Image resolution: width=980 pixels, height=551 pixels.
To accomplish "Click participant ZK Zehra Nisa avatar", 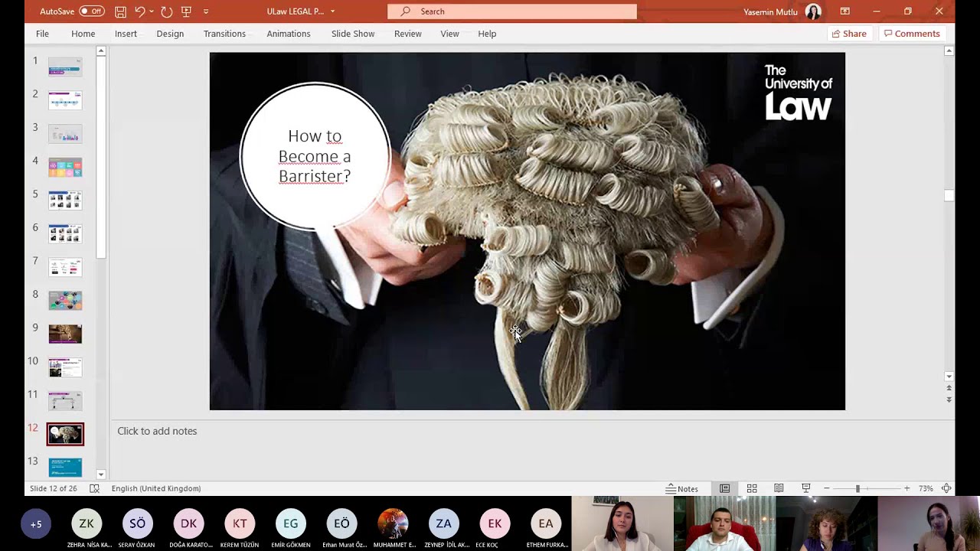I will 87,523.
